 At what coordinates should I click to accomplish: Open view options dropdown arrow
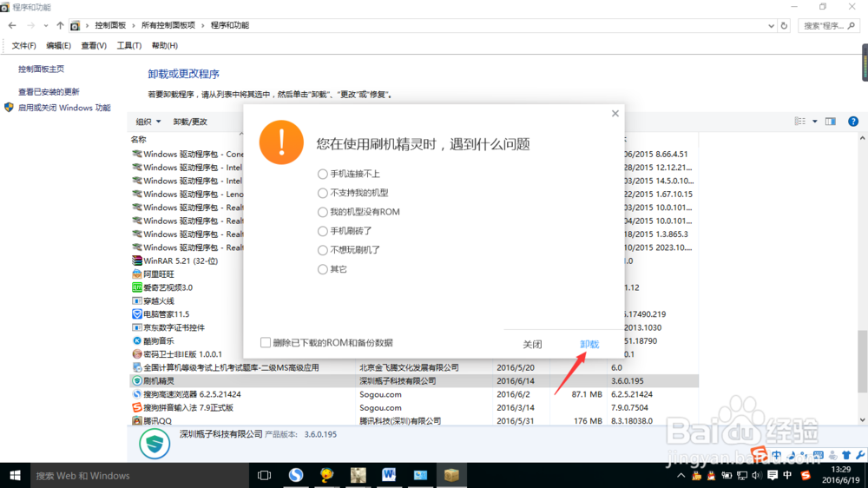815,122
